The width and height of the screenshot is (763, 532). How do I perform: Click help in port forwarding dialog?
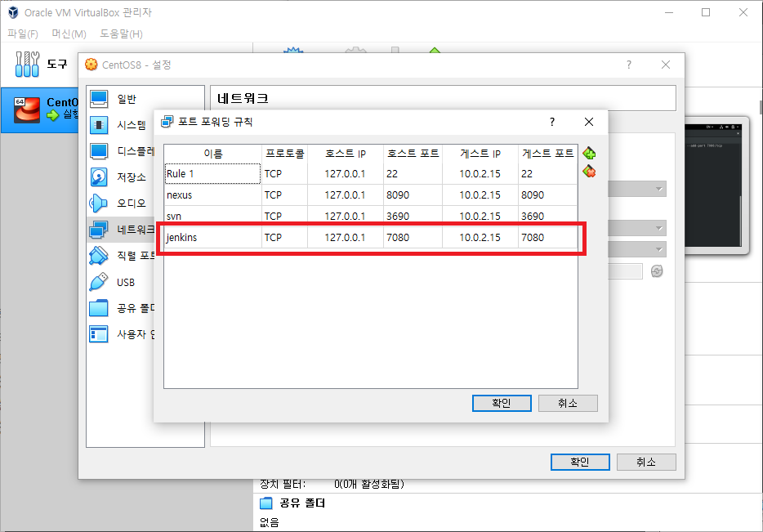tap(551, 122)
